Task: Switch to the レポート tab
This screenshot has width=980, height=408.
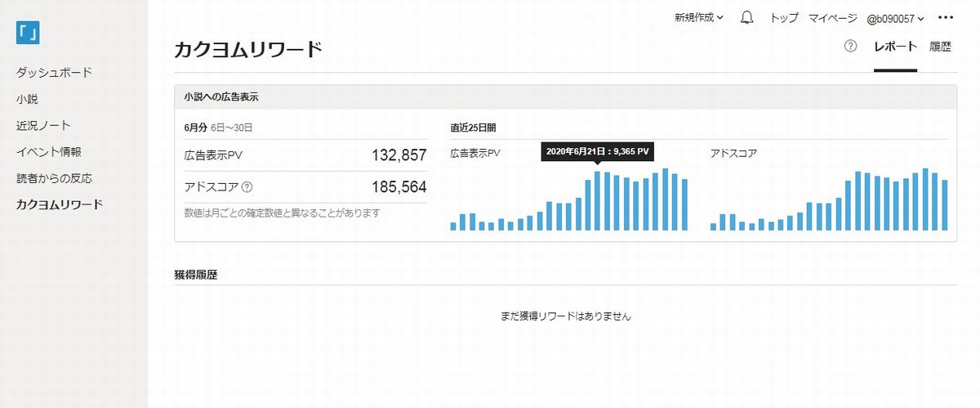Action: [895, 47]
